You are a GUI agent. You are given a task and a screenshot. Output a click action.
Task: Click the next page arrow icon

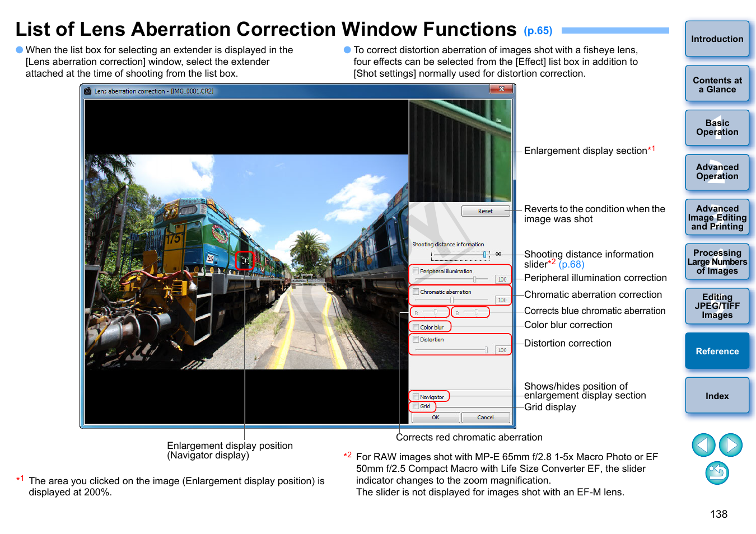(x=730, y=446)
